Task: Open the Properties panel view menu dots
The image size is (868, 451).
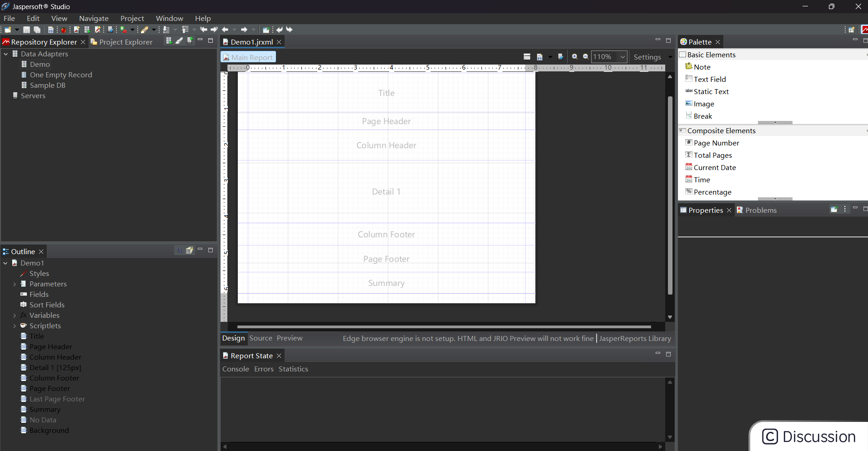Action: point(845,209)
